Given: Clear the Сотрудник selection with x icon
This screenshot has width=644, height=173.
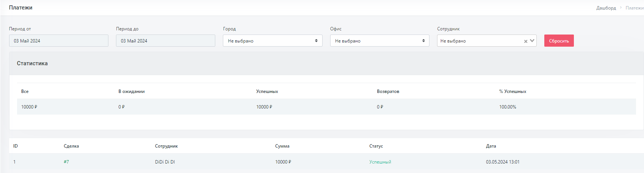Looking at the screenshot, I should point(526,41).
